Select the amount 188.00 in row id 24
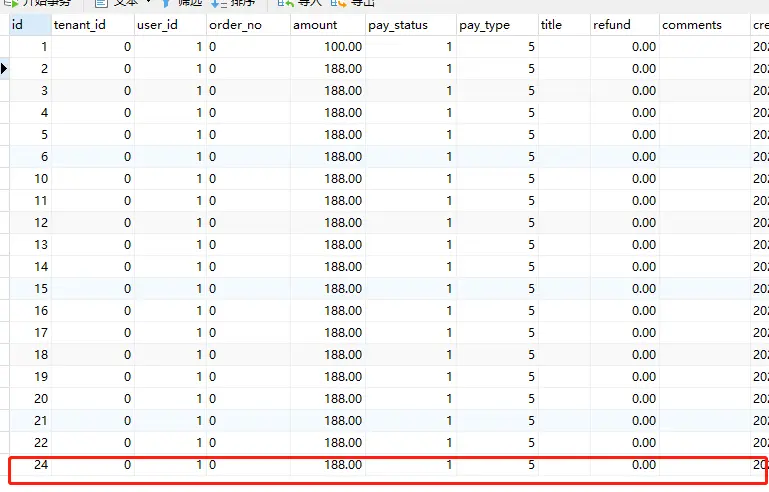The width and height of the screenshot is (769, 492). point(328,465)
